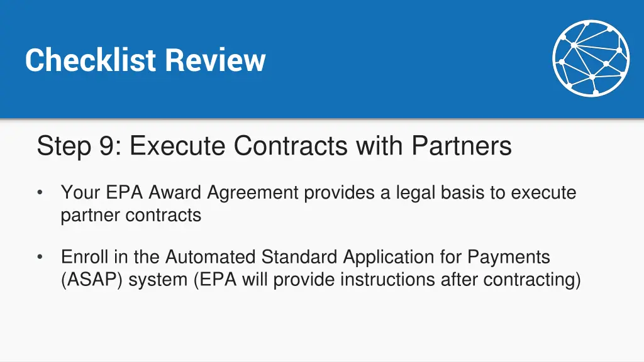Image resolution: width=644 pixels, height=362 pixels.
Task: Select the word "Checklist" in the header
Action: coord(91,60)
